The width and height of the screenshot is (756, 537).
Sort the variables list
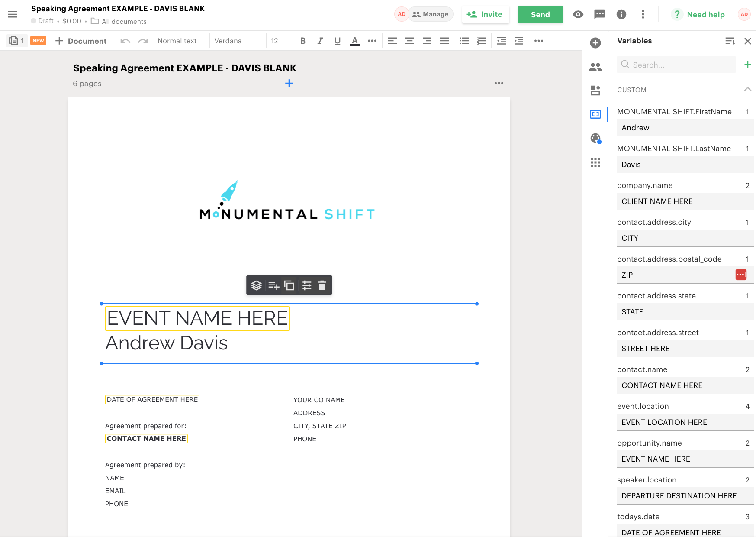click(730, 41)
